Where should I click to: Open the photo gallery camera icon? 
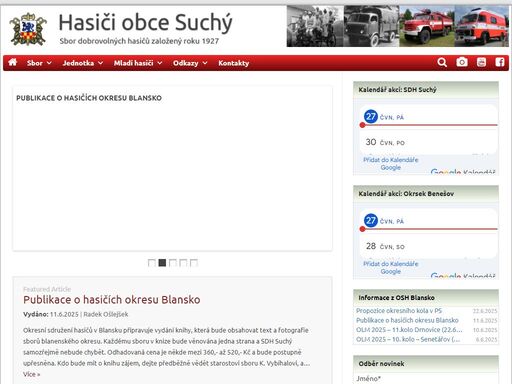(x=462, y=62)
